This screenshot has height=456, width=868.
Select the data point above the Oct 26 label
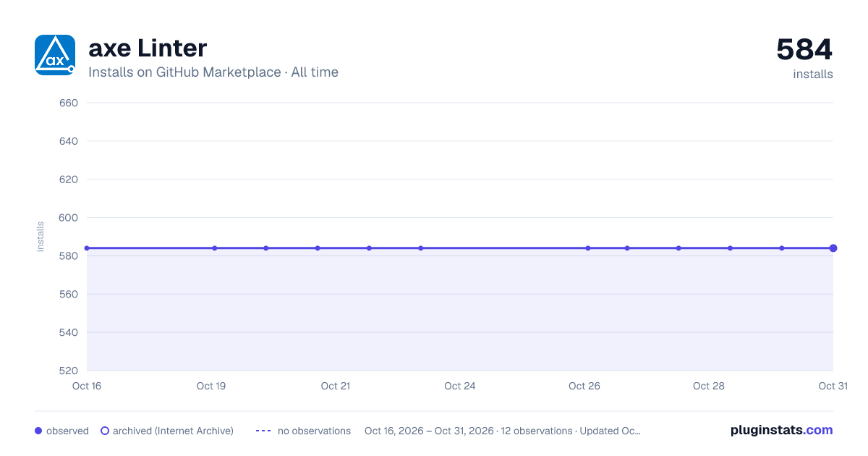588,248
